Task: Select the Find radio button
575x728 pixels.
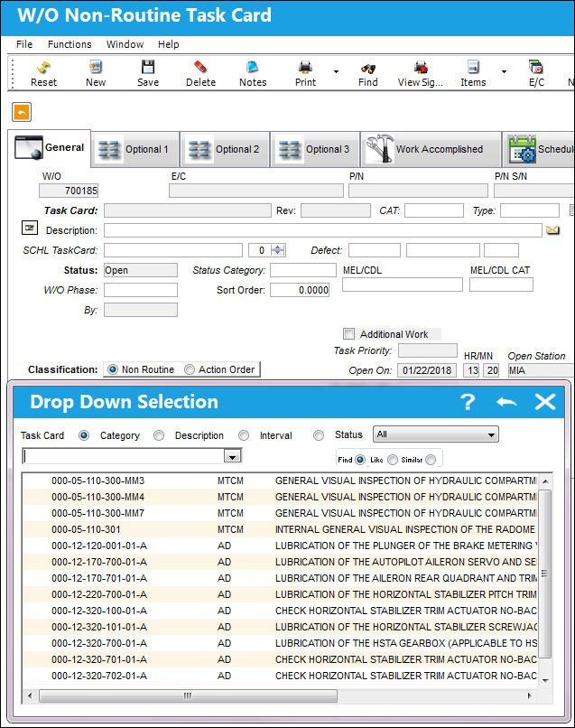Action: [360, 460]
